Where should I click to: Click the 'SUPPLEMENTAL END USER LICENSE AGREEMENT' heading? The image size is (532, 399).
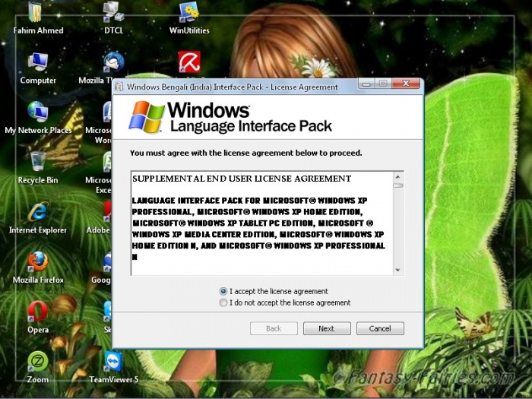pyautogui.click(x=242, y=179)
